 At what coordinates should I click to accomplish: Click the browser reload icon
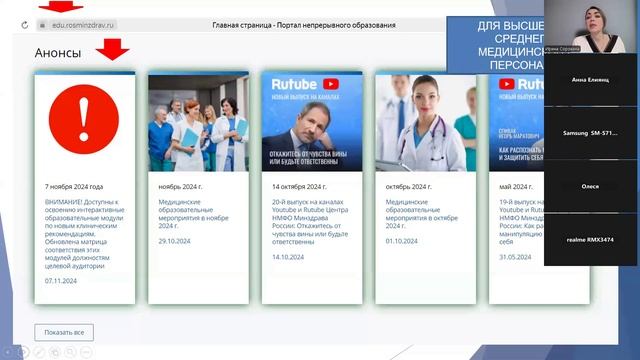pyautogui.click(x=25, y=25)
